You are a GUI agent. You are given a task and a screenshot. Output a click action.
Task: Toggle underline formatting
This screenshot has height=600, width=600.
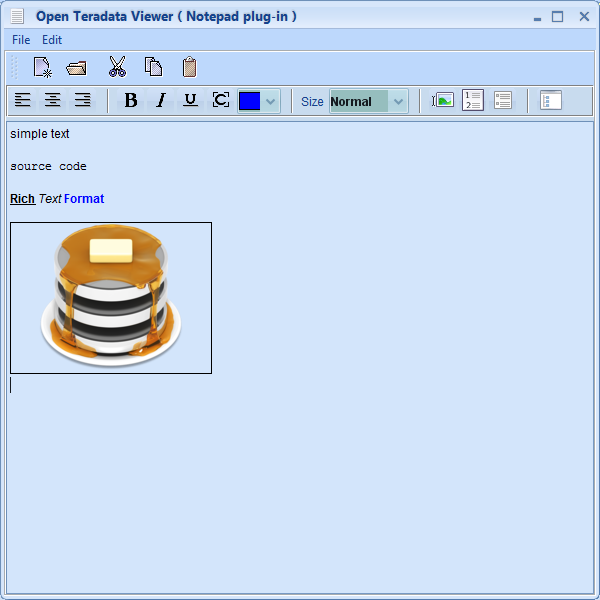pos(190,101)
